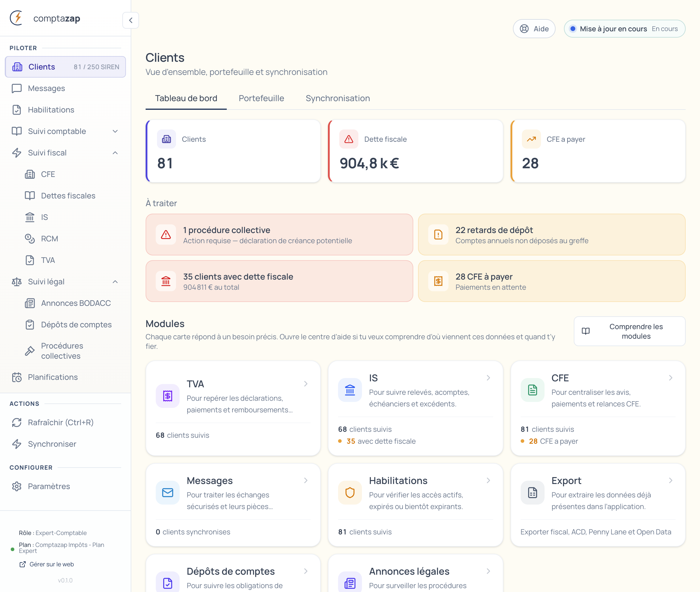700x592 pixels.
Task: Select Dépôts de comptes in sidebar
Action: tap(76, 325)
